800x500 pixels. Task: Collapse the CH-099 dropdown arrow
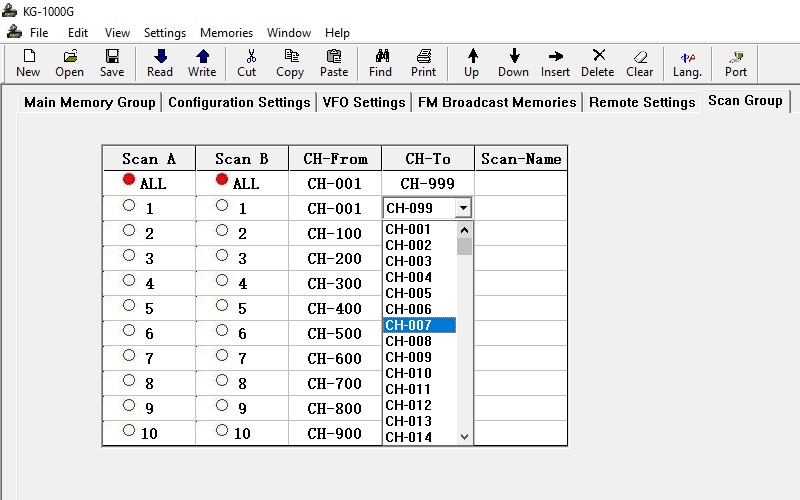[463, 208]
